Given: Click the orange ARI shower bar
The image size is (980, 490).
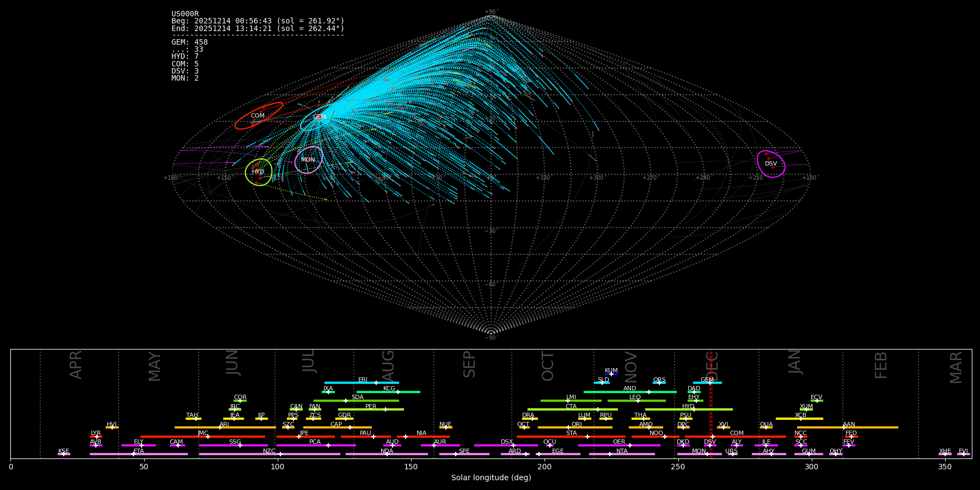Looking at the screenshot, I should (225, 427).
